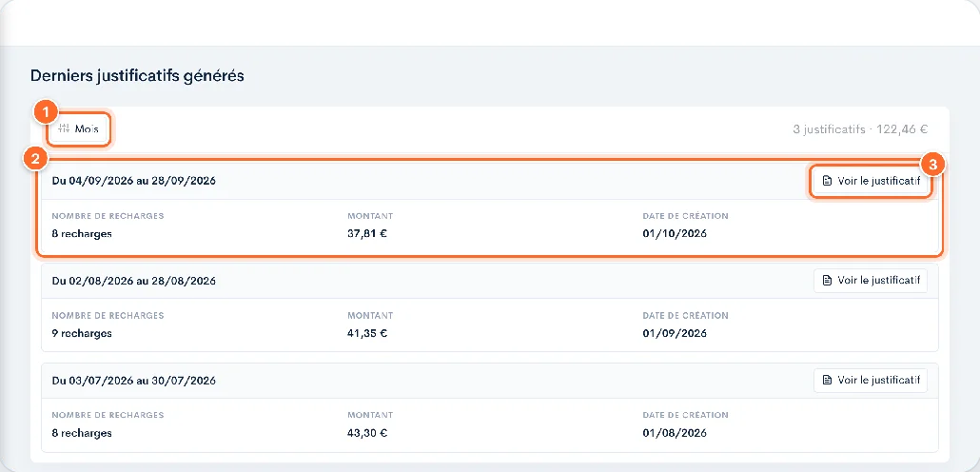Open the Mois filter button

pos(79,129)
